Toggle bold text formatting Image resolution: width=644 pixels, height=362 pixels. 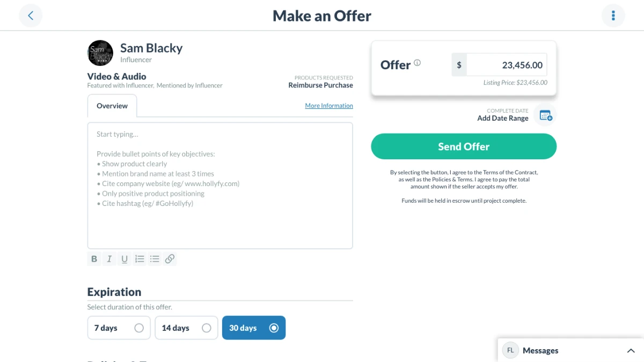point(94,259)
